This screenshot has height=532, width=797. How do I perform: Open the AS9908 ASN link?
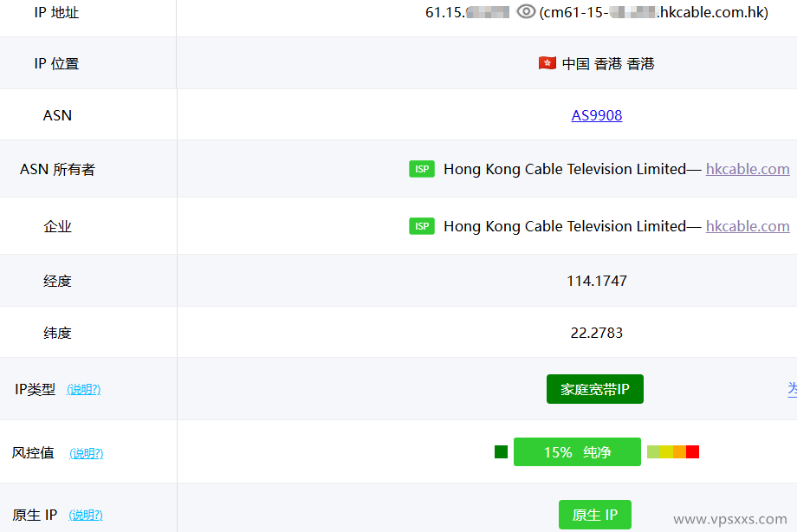596,115
